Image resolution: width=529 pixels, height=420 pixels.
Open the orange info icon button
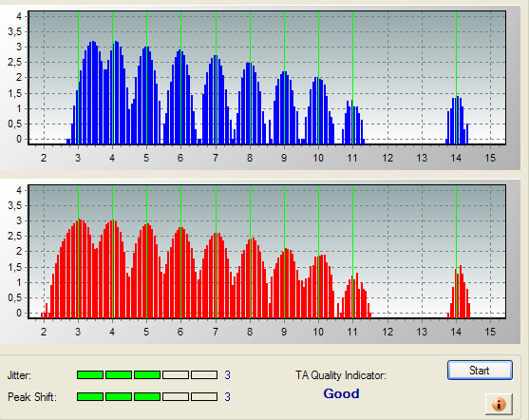tap(499, 404)
